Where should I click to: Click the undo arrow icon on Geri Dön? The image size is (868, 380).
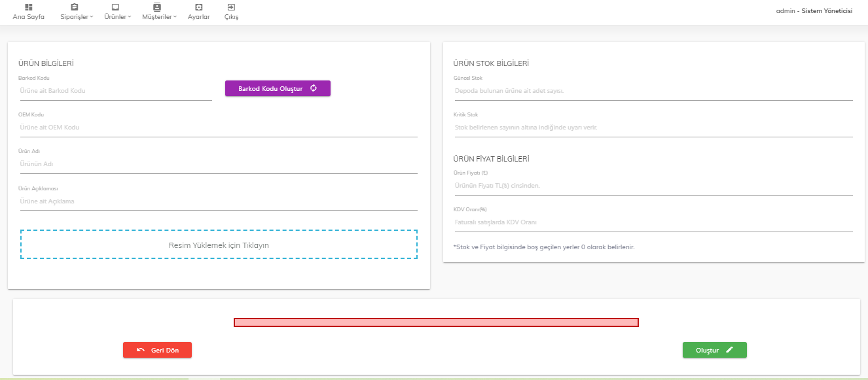coord(141,350)
